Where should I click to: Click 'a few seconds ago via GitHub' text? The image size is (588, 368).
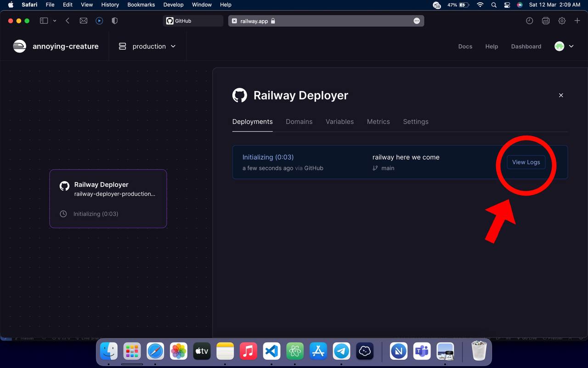coord(283,168)
